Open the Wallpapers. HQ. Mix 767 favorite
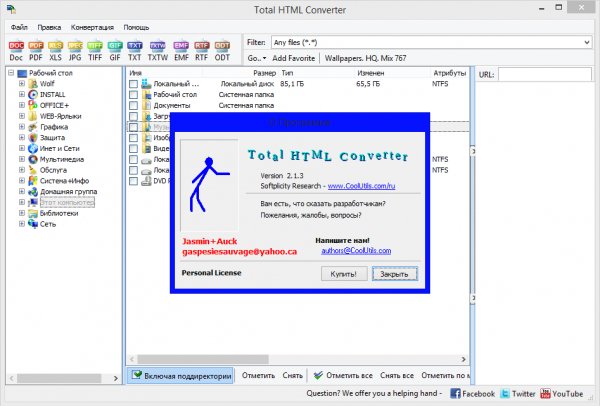 point(365,59)
